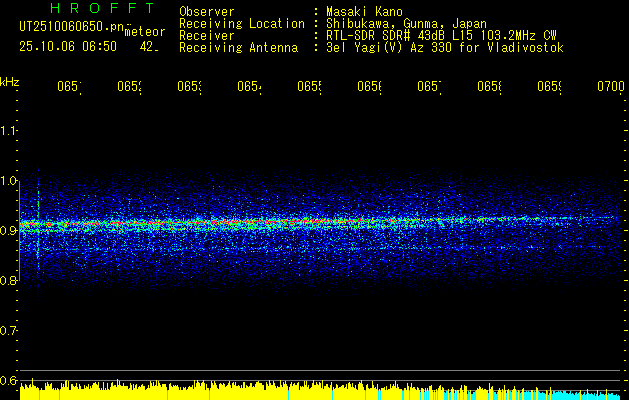Click the 0654 time marker
The width and height of the screenshot is (629, 400).
pyautogui.click(x=249, y=86)
